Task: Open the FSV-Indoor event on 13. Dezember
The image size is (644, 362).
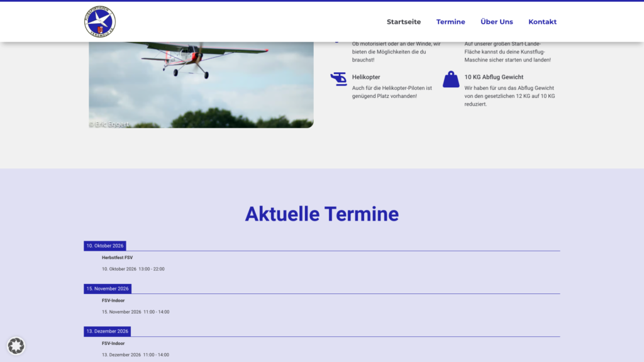Action: click(113, 343)
